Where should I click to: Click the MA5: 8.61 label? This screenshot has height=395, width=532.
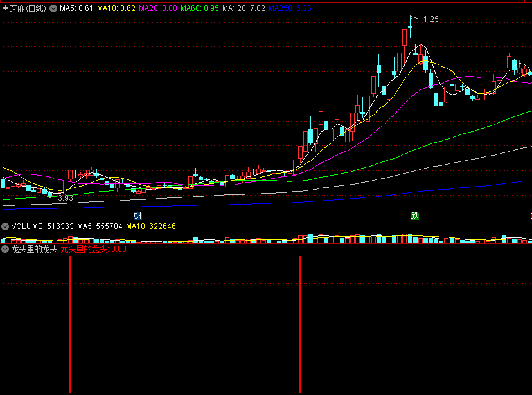tap(76, 8)
